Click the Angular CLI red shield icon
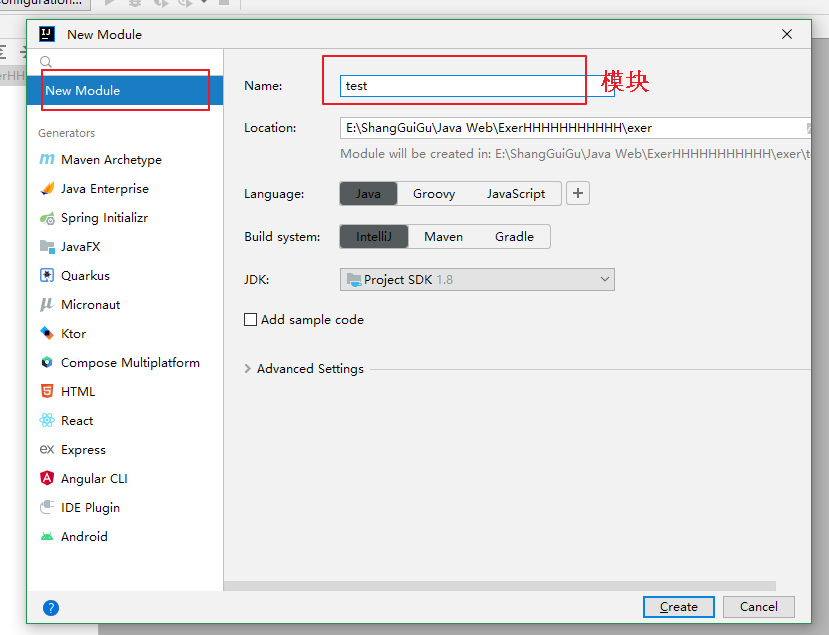Viewport: 829px width, 635px height. 47,478
